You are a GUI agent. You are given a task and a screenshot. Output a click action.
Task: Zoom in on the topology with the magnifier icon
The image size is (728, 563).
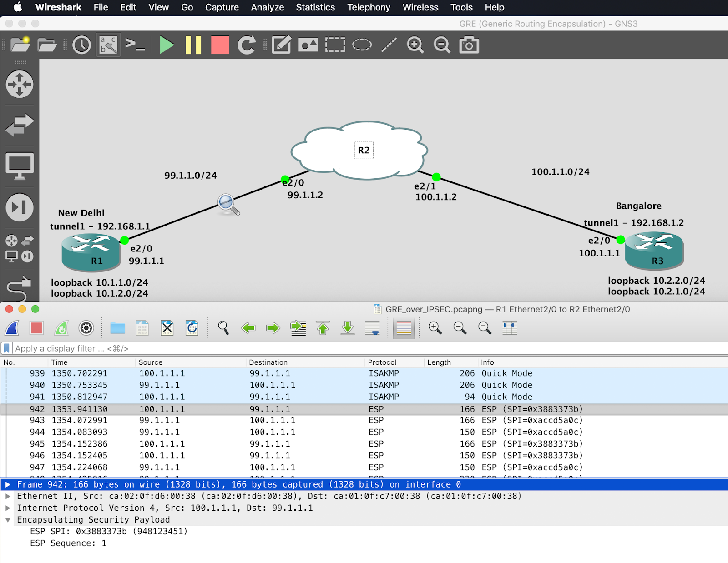click(x=415, y=45)
